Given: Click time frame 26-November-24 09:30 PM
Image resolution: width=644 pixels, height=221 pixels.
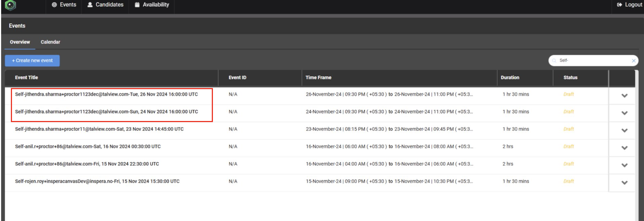Looking at the screenshot, I should pyautogui.click(x=389, y=94).
